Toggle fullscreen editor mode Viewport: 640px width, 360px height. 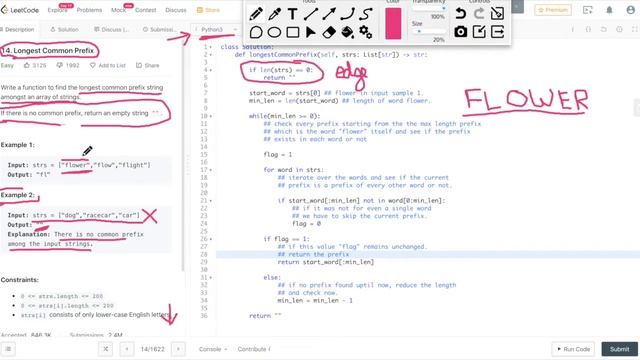pyautogui.click(x=635, y=29)
